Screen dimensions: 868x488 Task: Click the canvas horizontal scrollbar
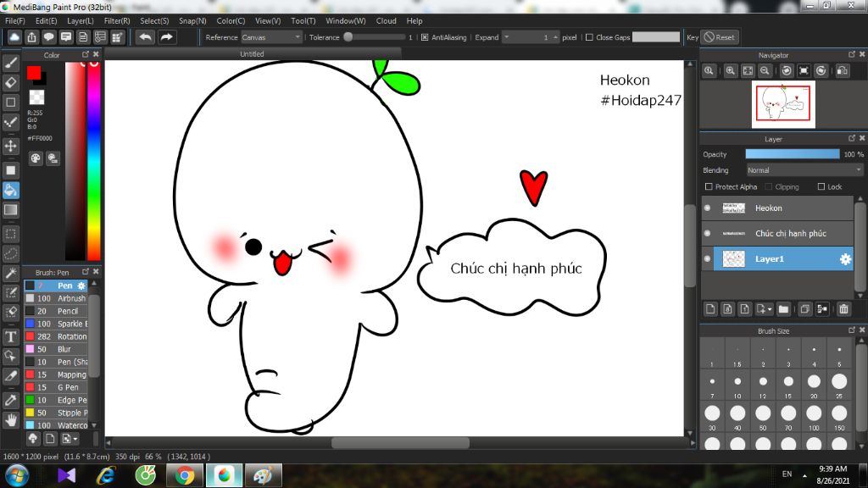(x=400, y=442)
